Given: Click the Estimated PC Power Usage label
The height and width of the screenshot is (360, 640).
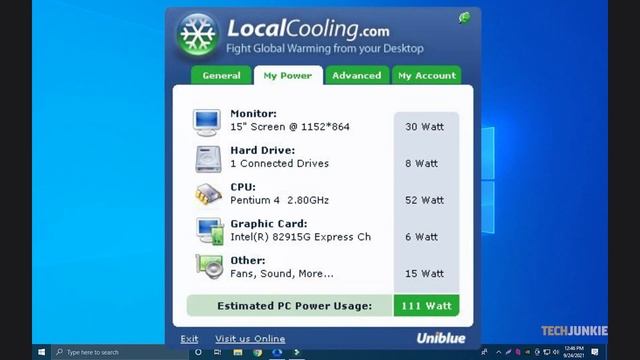Looking at the screenshot, I should pyautogui.click(x=294, y=306).
